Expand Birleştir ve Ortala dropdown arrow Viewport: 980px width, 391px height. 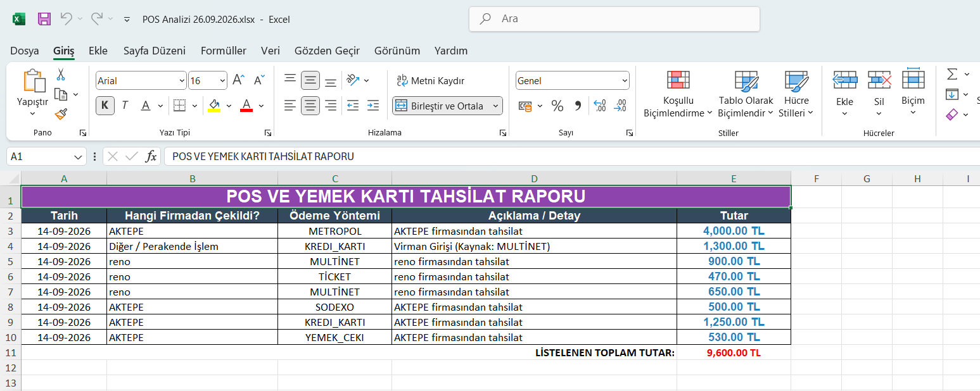pyautogui.click(x=495, y=106)
